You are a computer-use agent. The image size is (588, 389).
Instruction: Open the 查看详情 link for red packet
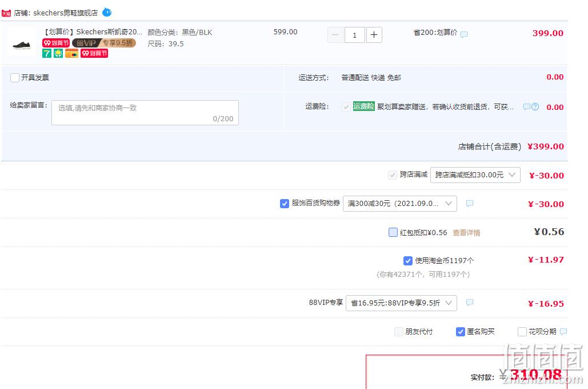point(466,233)
